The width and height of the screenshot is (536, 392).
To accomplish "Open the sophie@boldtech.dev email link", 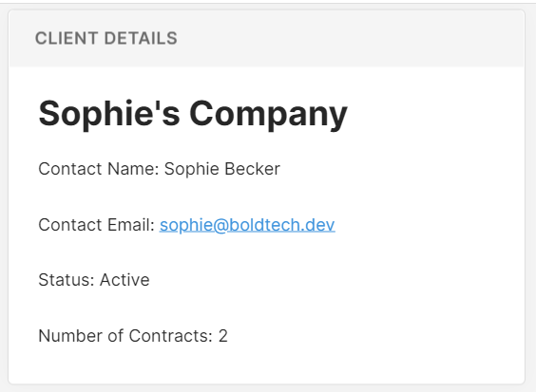I will [x=247, y=225].
